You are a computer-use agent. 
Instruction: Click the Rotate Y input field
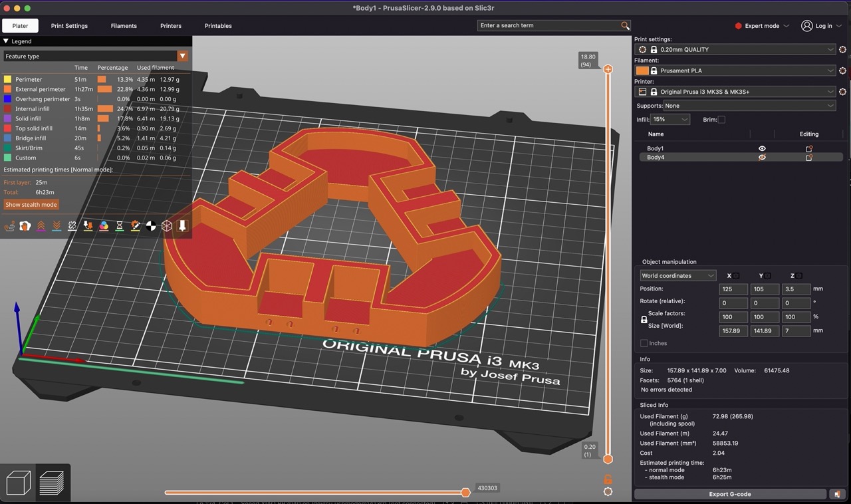[x=765, y=303]
